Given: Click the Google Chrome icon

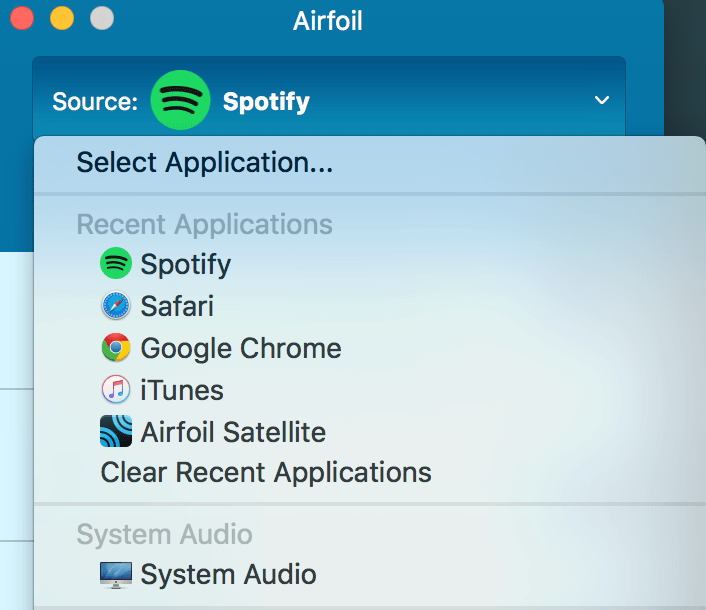Looking at the screenshot, I should tap(116, 348).
